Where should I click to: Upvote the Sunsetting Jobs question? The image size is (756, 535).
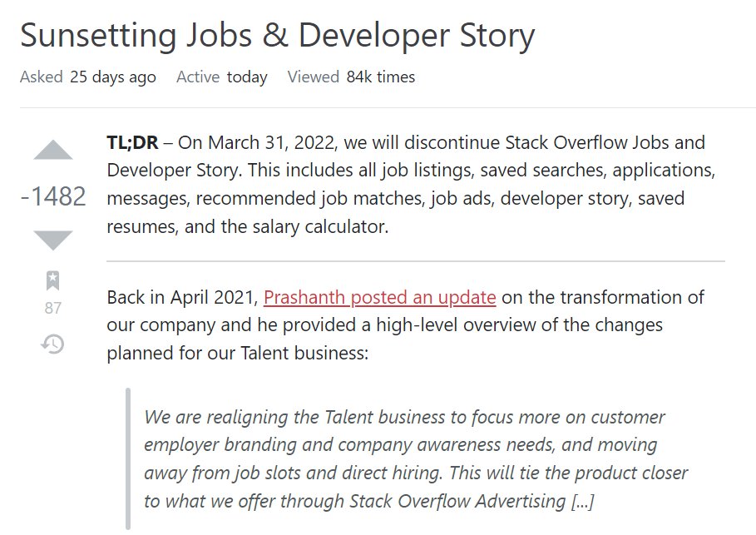(x=53, y=150)
